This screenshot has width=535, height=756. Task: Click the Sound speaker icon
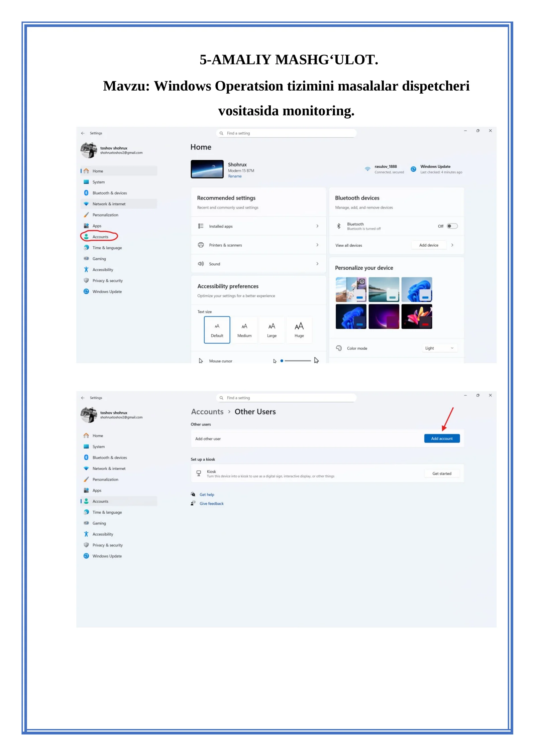coord(201,264)
